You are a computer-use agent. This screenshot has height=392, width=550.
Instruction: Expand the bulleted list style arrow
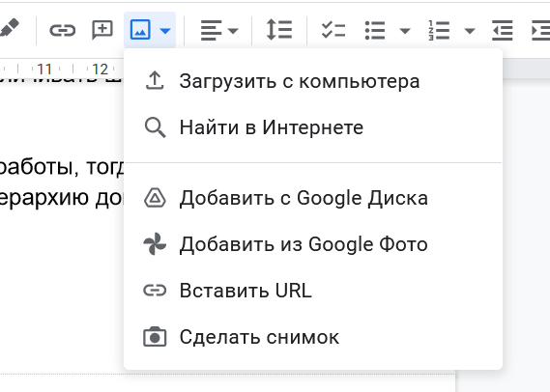[405, 31]
